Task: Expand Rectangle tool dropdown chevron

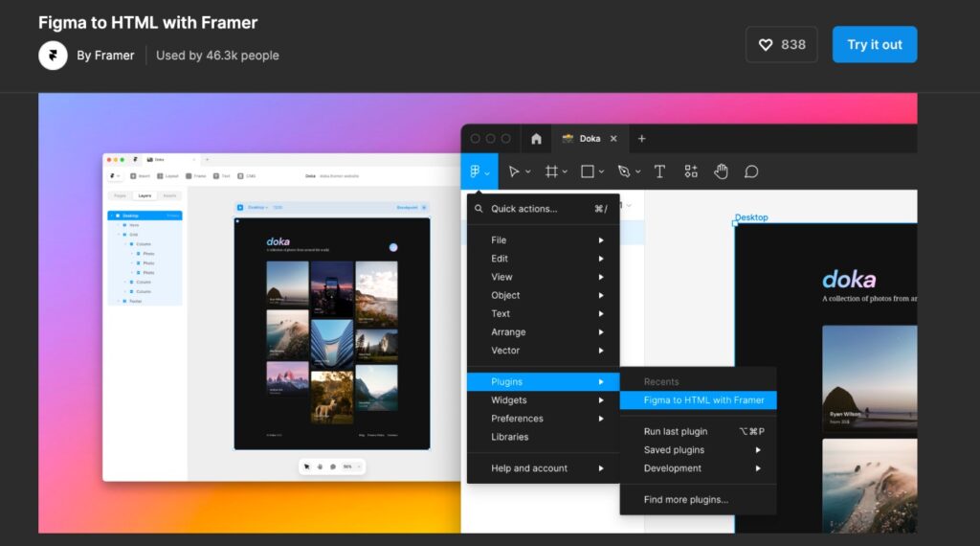Action: 601,172
